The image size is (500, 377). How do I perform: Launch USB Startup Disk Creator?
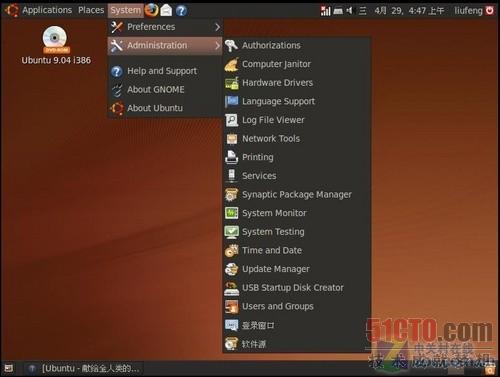pos(297,288)
